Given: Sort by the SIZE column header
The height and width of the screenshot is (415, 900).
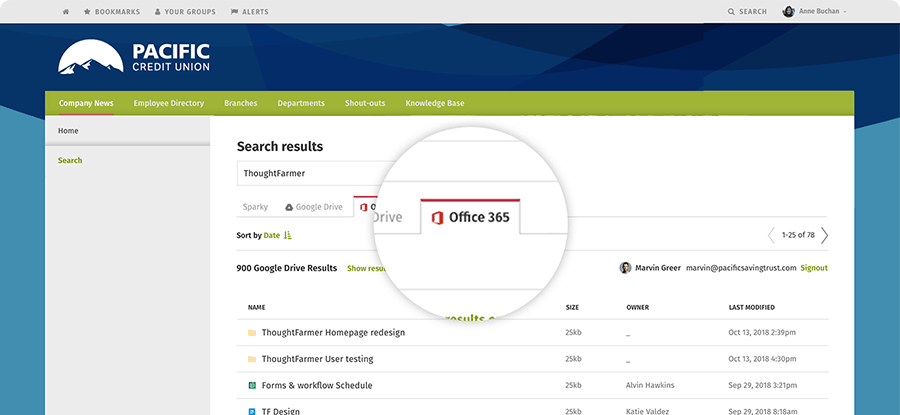Looking at the screenshot, I should 572,308.
